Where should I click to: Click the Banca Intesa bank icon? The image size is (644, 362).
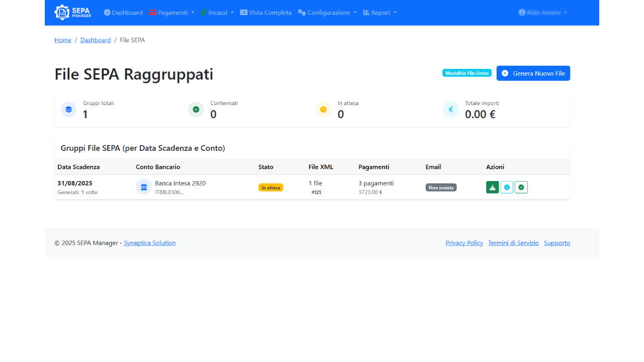pyautogui.click(x=144, y=187)
